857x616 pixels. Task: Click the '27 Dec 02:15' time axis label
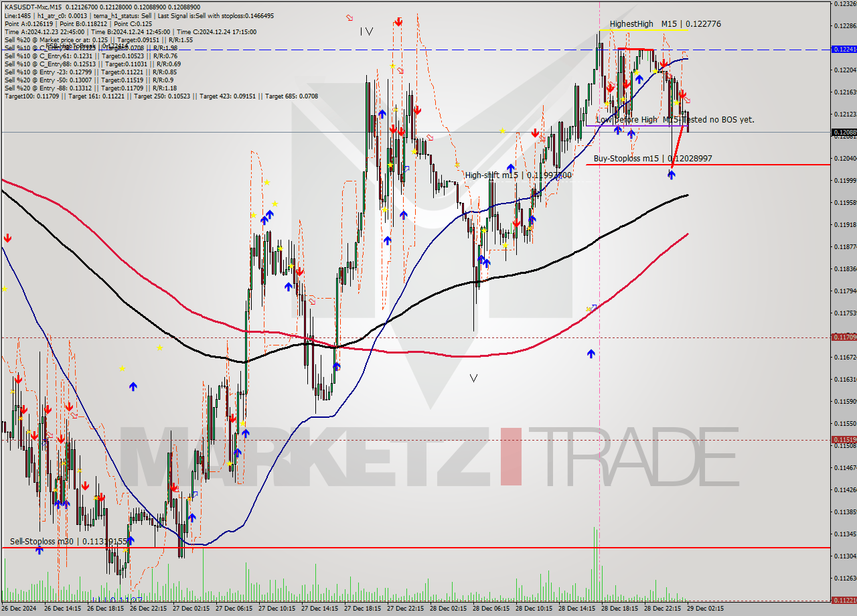192,609
